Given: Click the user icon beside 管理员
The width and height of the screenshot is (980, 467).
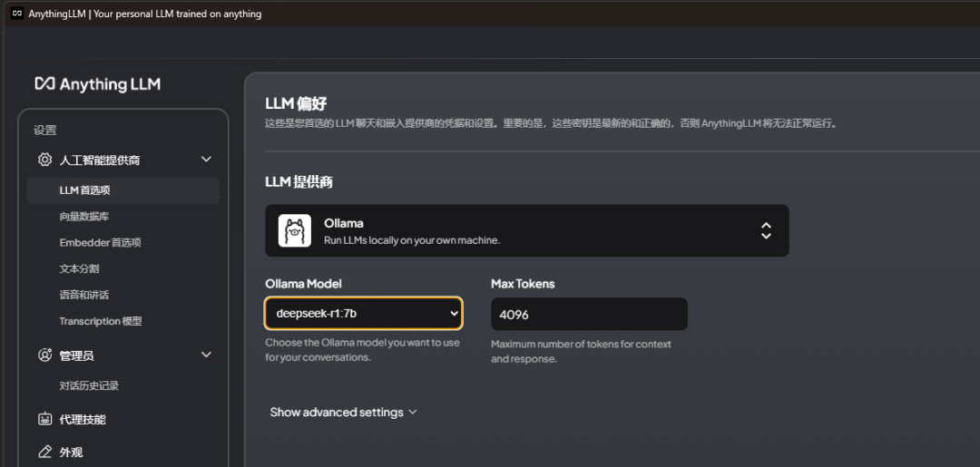Looking at the screenshot, I should pos(45,355).
